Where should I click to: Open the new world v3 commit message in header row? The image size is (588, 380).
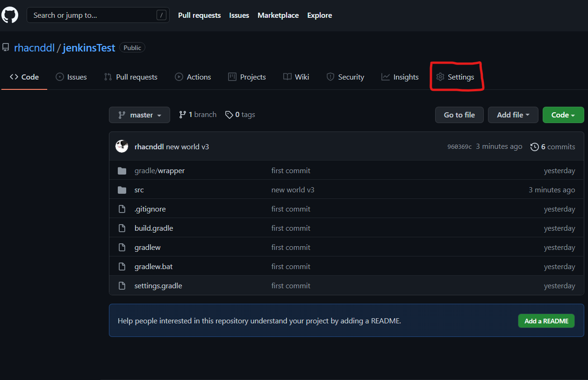[187, 147]
